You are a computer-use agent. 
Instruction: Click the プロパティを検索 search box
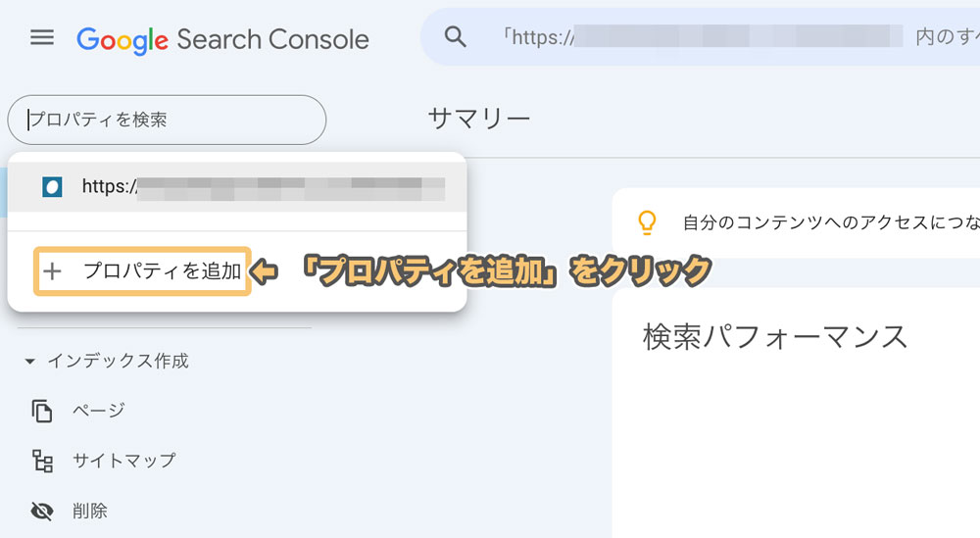tap(167, 120)
